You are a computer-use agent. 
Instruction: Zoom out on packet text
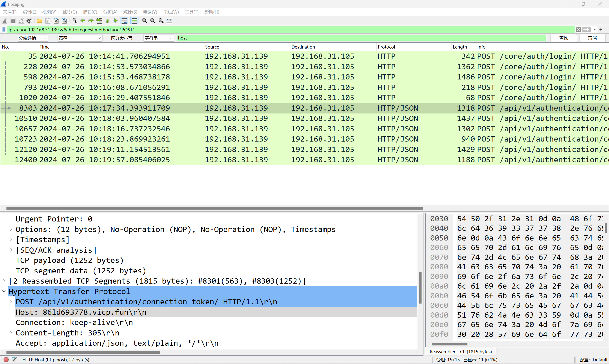coord(152,21)
